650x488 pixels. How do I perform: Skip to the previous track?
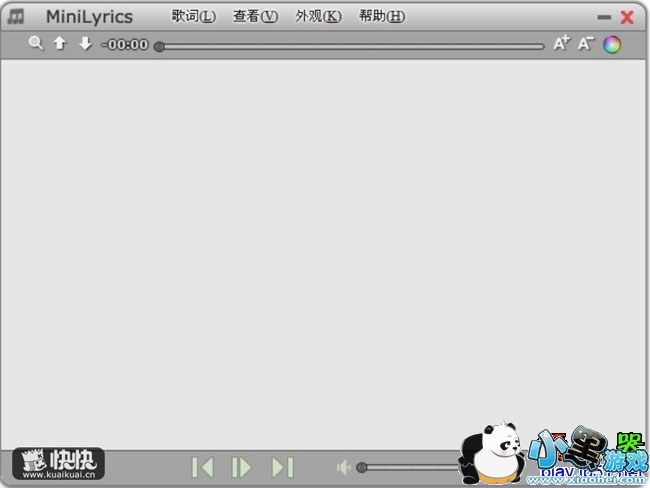point(203,467)
